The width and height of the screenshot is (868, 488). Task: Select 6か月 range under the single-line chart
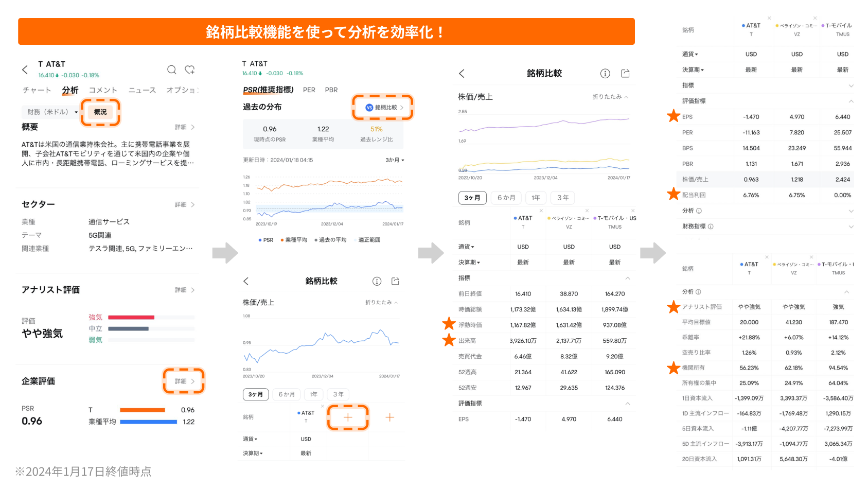coord(287,395)
